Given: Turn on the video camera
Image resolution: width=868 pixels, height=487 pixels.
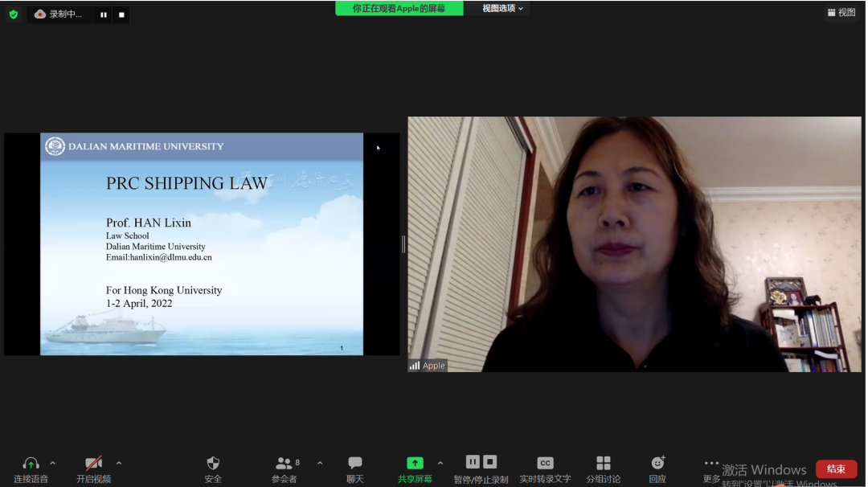Looking at the screenshot, I should pos(94,464).
